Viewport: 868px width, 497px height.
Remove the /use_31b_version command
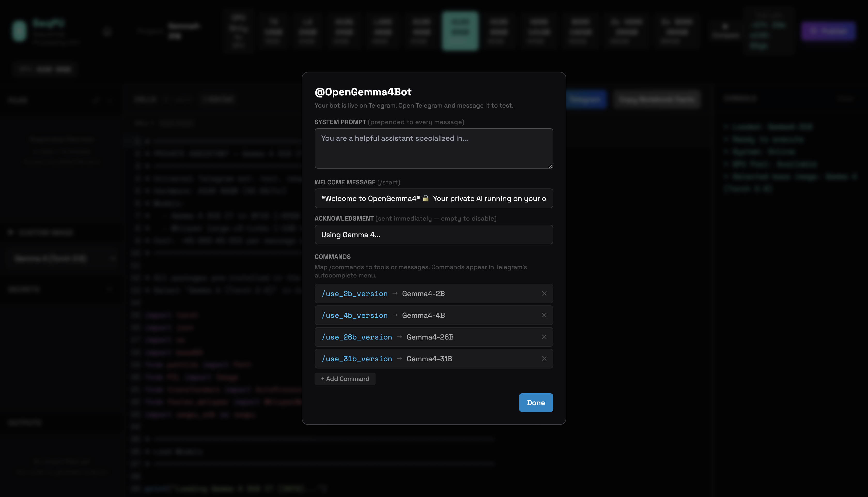(x=544, y=359)
